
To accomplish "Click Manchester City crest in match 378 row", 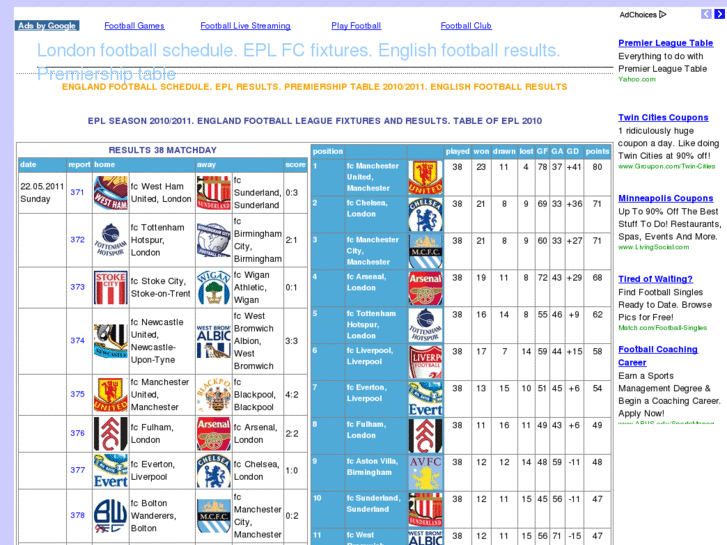I will (213, 516).
